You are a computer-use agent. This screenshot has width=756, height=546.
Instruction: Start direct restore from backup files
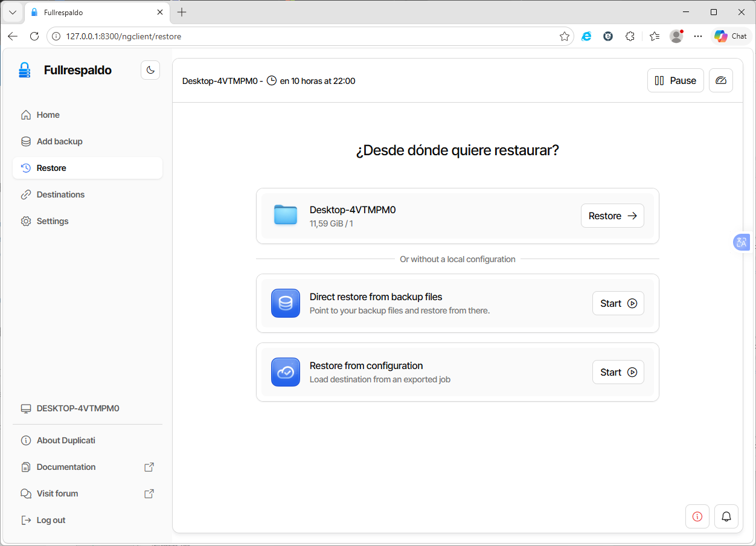[x=618, y=303]
